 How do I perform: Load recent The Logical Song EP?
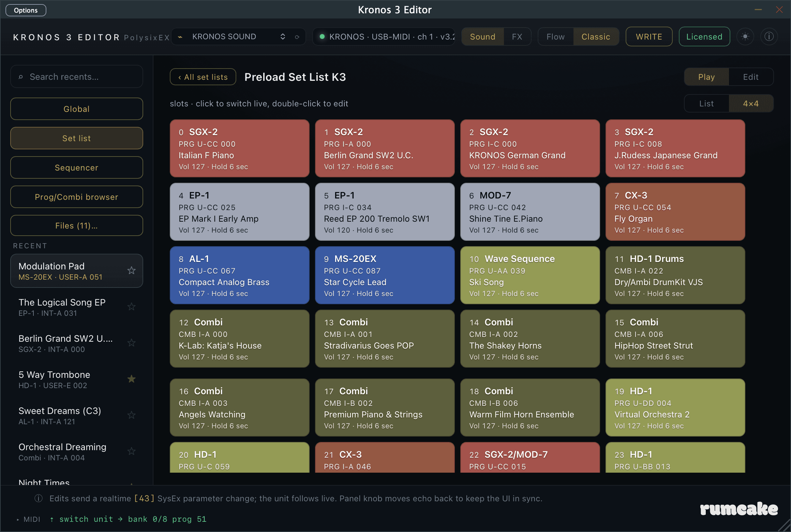[x=76, y=307]
